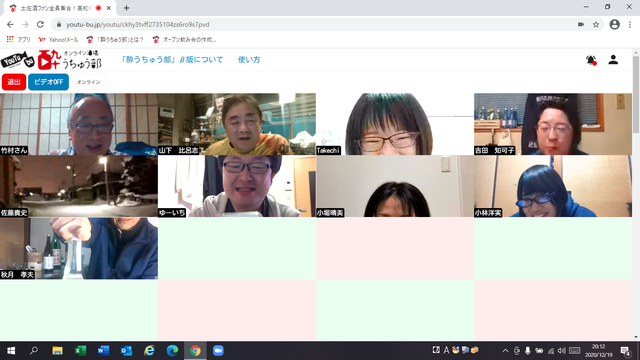Select 竹村さん video tile
Viewport: 640px width, 360px height.
pyautogui.click(x=79, y=124)
